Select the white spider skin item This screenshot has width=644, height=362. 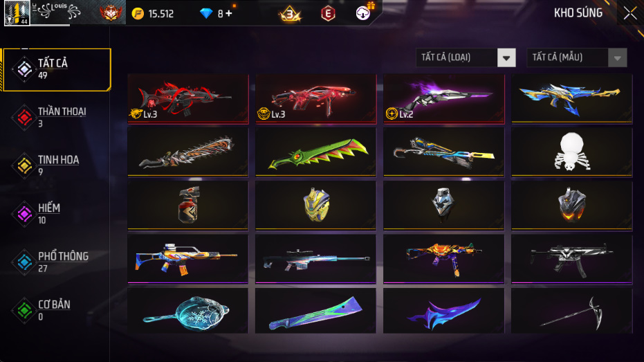571,152
